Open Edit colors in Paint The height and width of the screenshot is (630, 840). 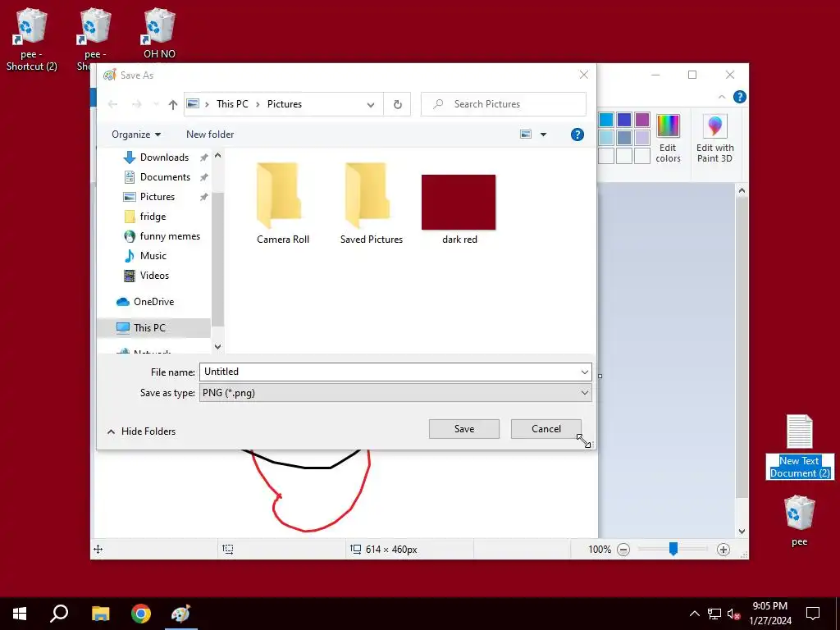(x=668, y=138)
